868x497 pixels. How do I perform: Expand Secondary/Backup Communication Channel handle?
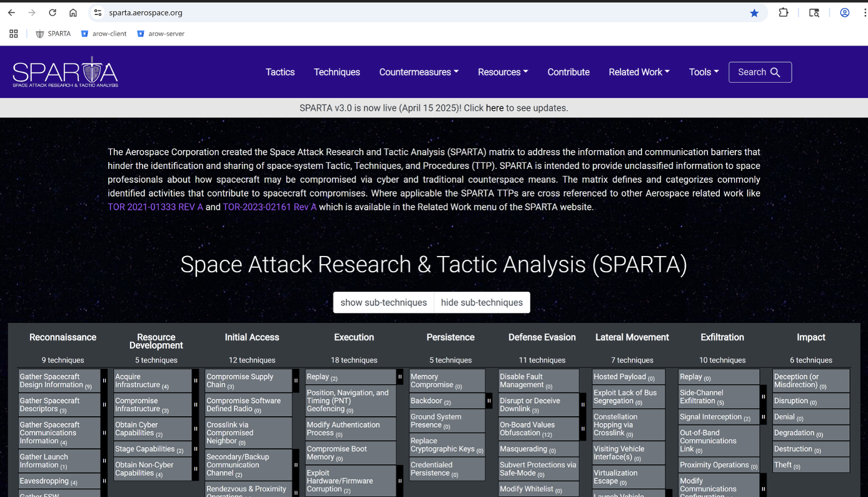coord(296,465)
